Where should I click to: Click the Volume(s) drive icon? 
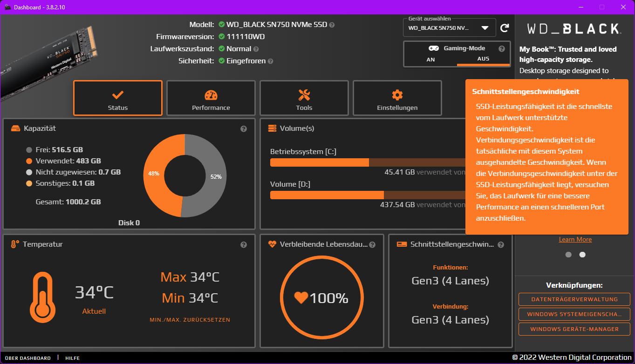[272, 128]
